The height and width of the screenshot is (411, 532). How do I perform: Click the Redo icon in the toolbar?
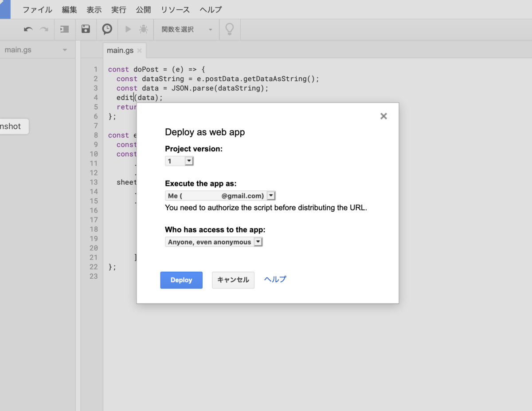pos(43,29)
